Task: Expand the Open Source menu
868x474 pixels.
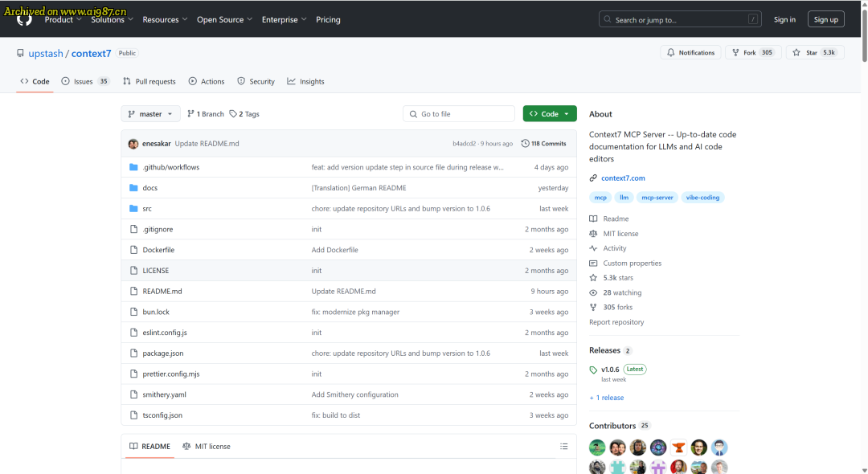Action: [x=225, y=19]
